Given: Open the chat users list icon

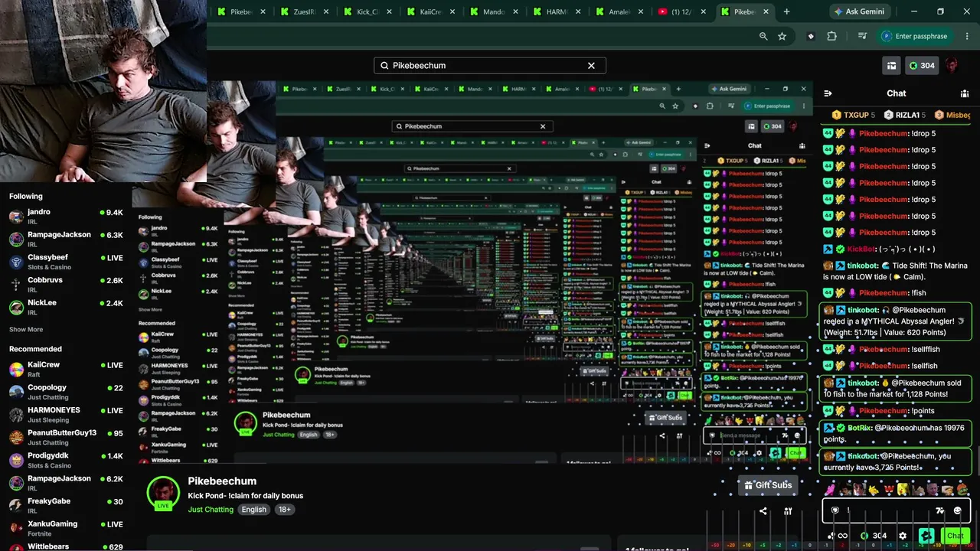Looking at the screenshot, I should tap(965, 93).
